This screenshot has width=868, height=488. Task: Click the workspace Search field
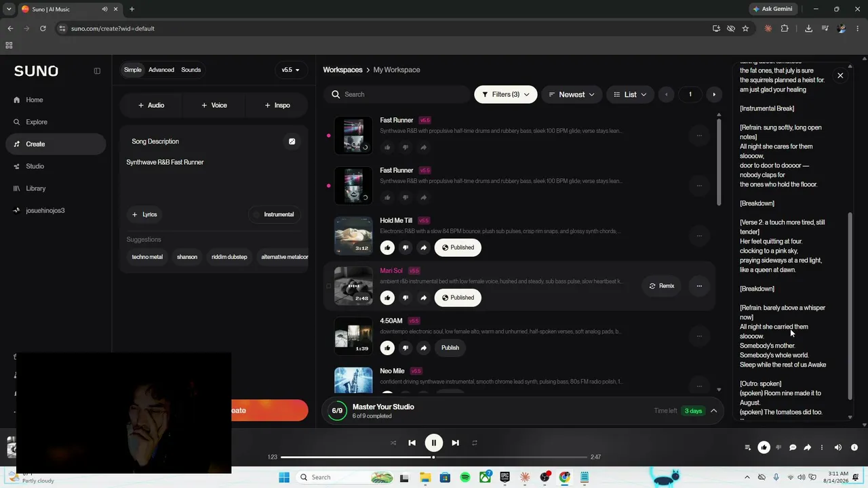(397, 94)
